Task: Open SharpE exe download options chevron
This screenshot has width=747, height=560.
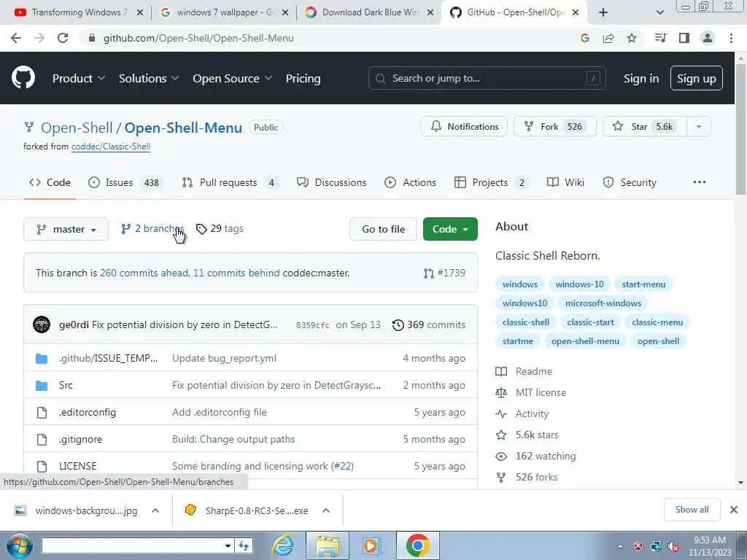Action: [326, 510]
